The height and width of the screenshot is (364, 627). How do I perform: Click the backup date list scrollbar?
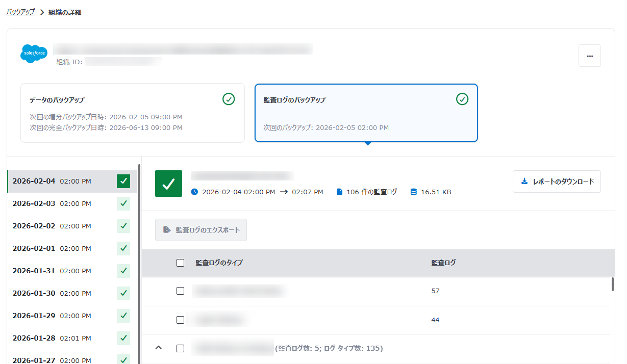point(139,255)
